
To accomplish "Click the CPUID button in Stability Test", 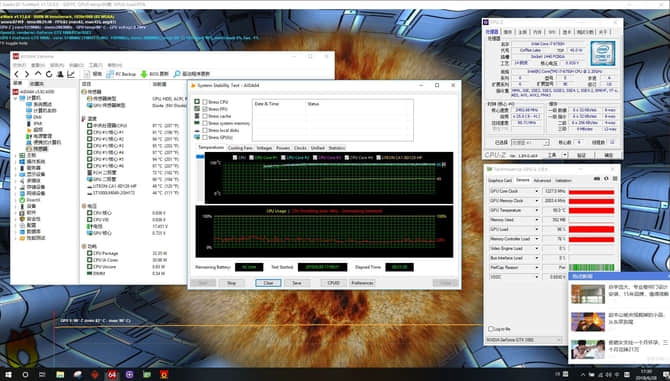I will point(333,283).
